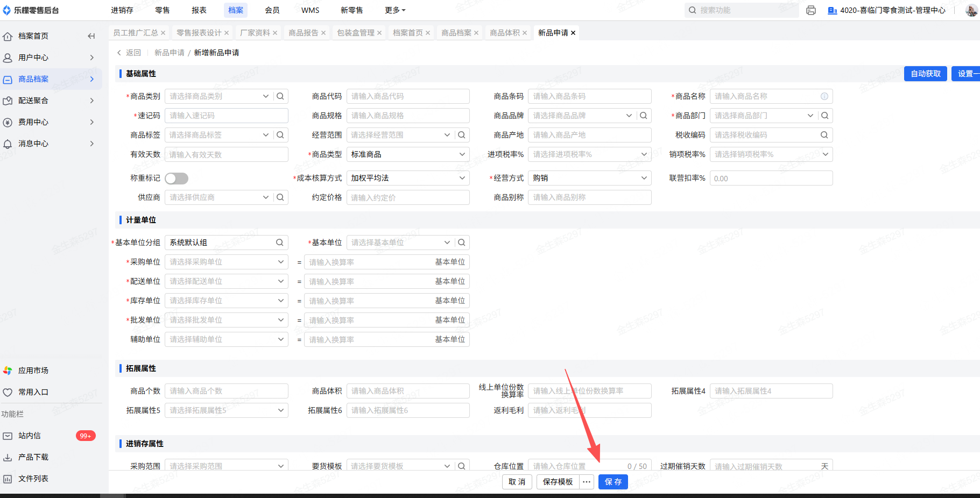Viewport: 980px width, 498px height.
Task: Click the 速记码 input field
Action: tap(227, 116)
